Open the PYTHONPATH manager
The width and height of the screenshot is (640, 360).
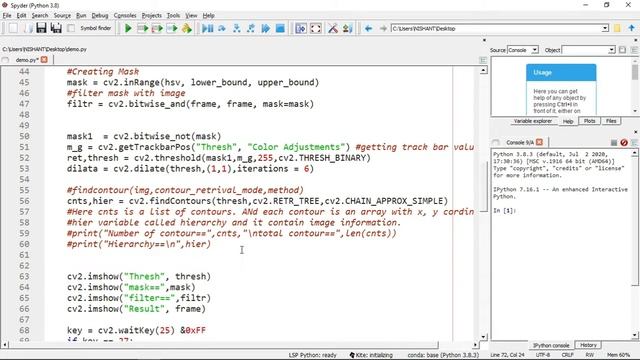tap(348, 28)
